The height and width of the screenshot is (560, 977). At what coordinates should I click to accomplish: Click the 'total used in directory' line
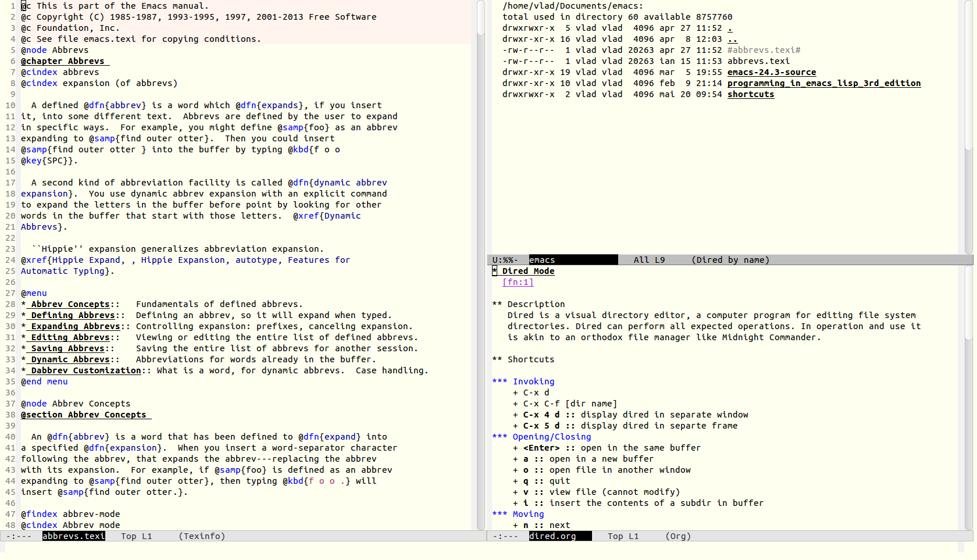618,17
